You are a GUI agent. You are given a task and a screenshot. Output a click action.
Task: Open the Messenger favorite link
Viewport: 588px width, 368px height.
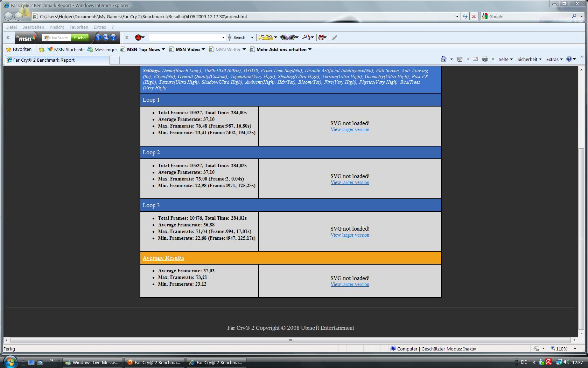click(x=102, y=49)
